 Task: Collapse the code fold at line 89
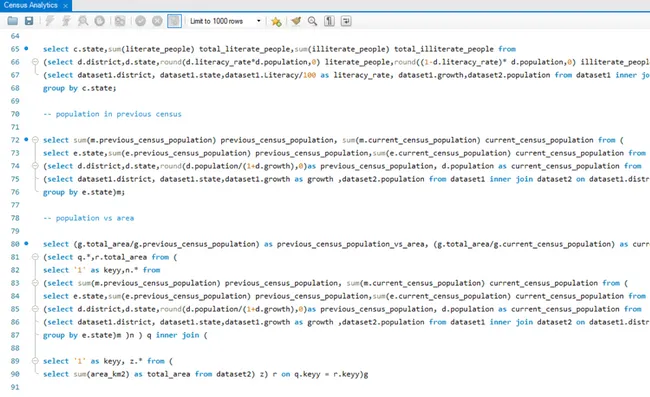click(x=35, y=361)
